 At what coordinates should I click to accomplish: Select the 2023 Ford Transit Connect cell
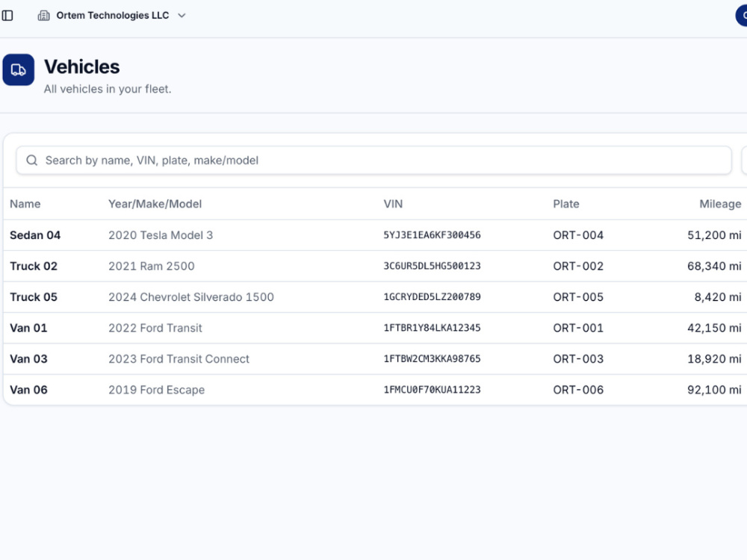179,359
